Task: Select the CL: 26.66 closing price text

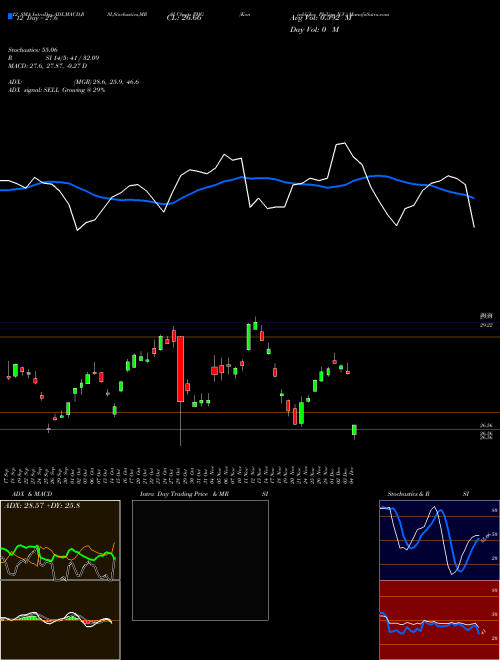Action: click(x=184, y=18)
